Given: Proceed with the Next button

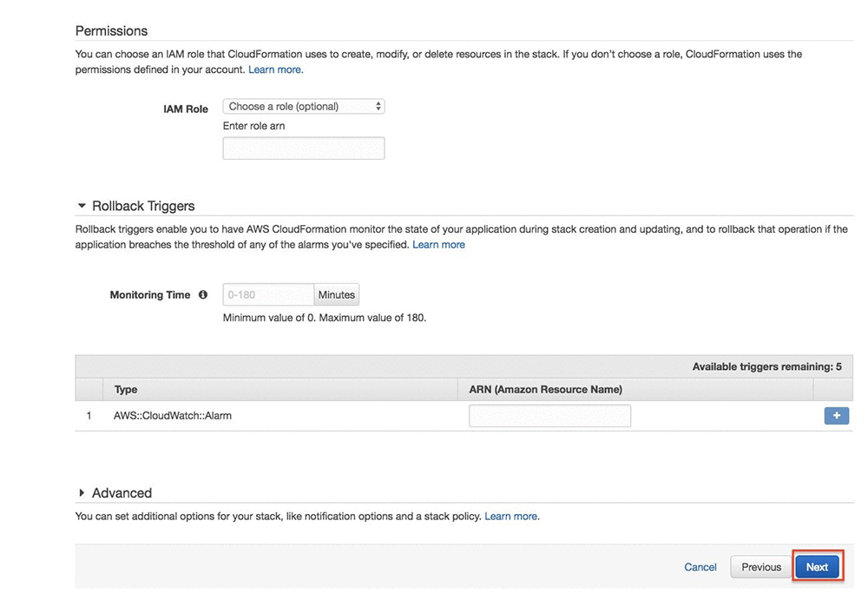Looking at the screenshot, I should (817, 567).
